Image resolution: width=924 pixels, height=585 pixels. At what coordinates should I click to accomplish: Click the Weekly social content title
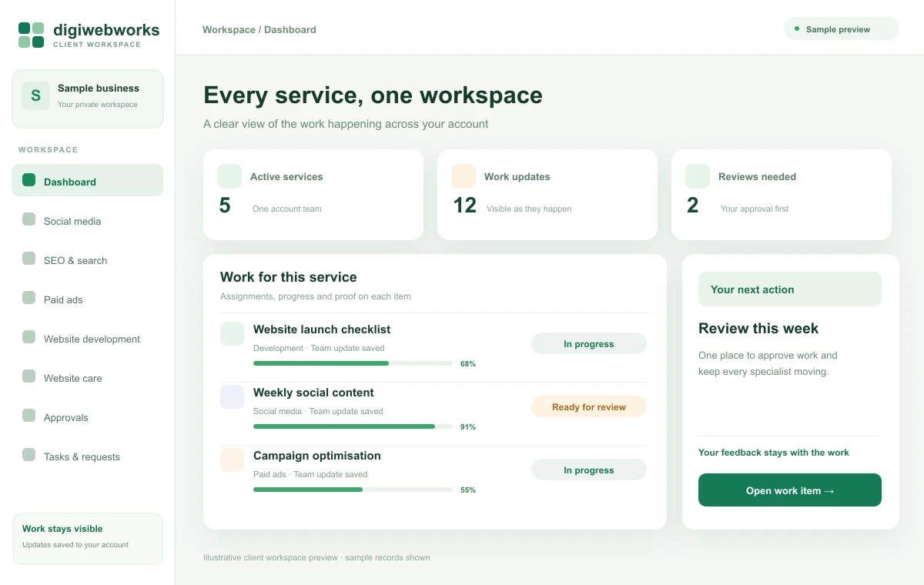[x=313, y=393]
